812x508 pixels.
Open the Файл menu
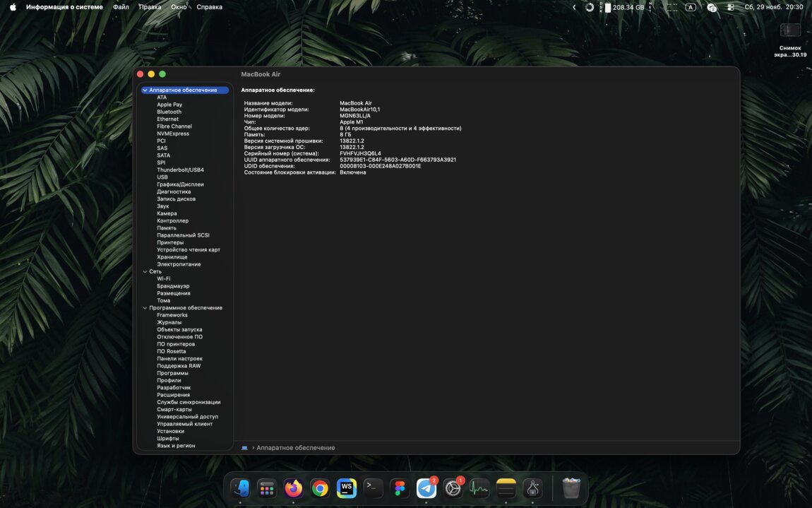pyautogui.click(x=121, y=7)
